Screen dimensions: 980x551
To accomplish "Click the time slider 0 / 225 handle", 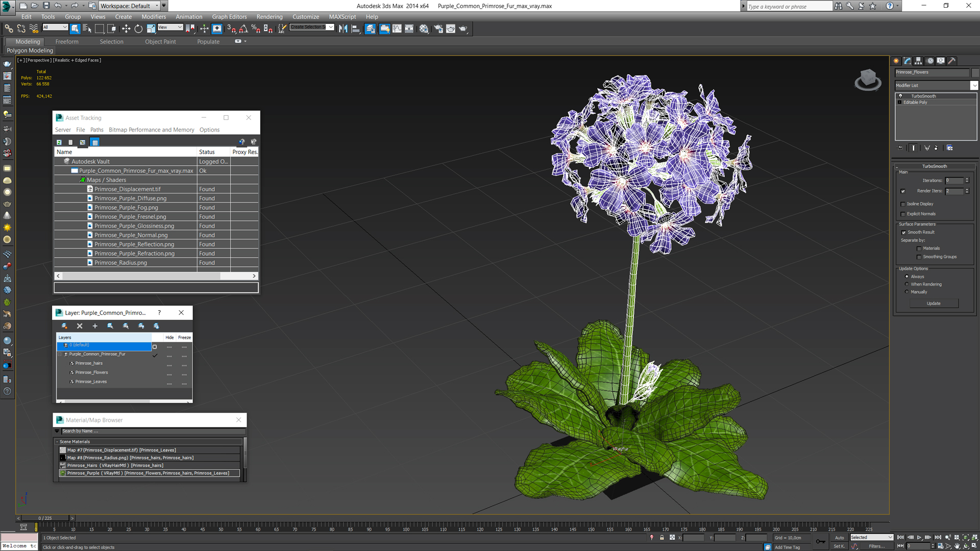I will [x=45, y=518].
